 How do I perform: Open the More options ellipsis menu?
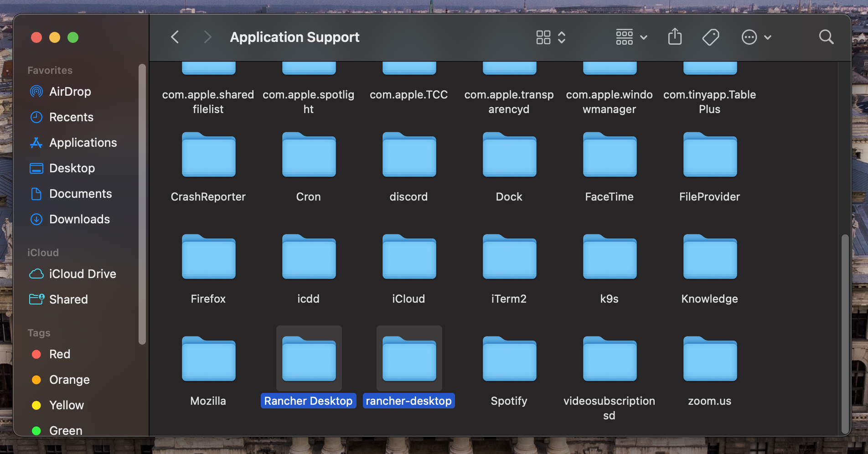[756, 37]
